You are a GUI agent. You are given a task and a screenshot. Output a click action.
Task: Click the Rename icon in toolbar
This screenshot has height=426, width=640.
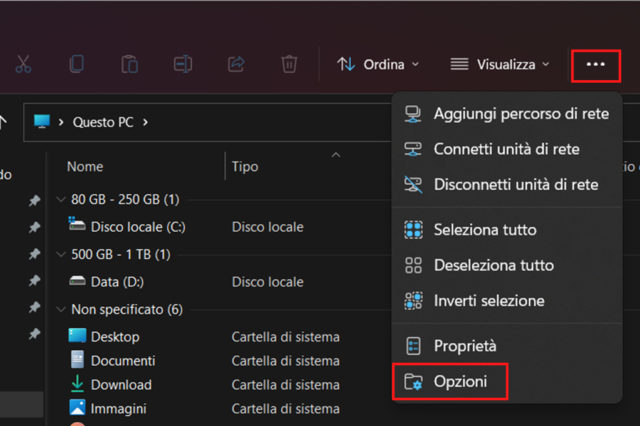tap(183, 64)
